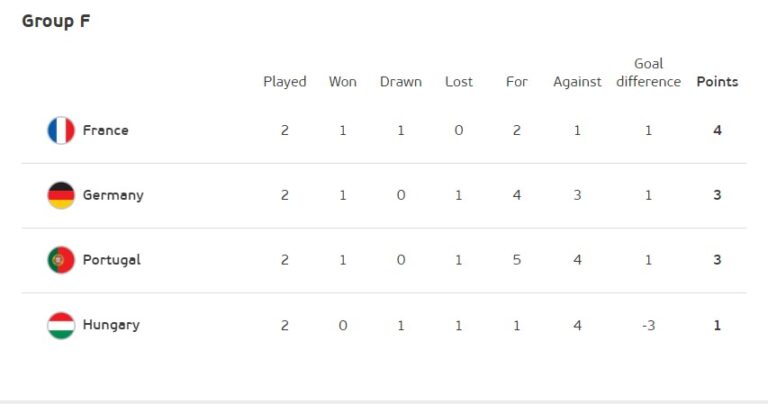Image resolution: width=768 pixels, height=404 pixels.
Task: Select the Hungary team name
Action: 111,325
